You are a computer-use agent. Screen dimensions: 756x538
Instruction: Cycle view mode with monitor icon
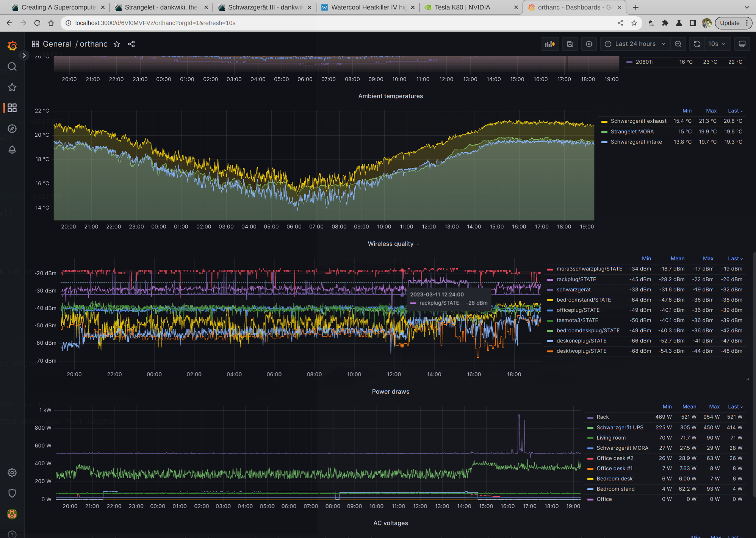coord(742,44)
